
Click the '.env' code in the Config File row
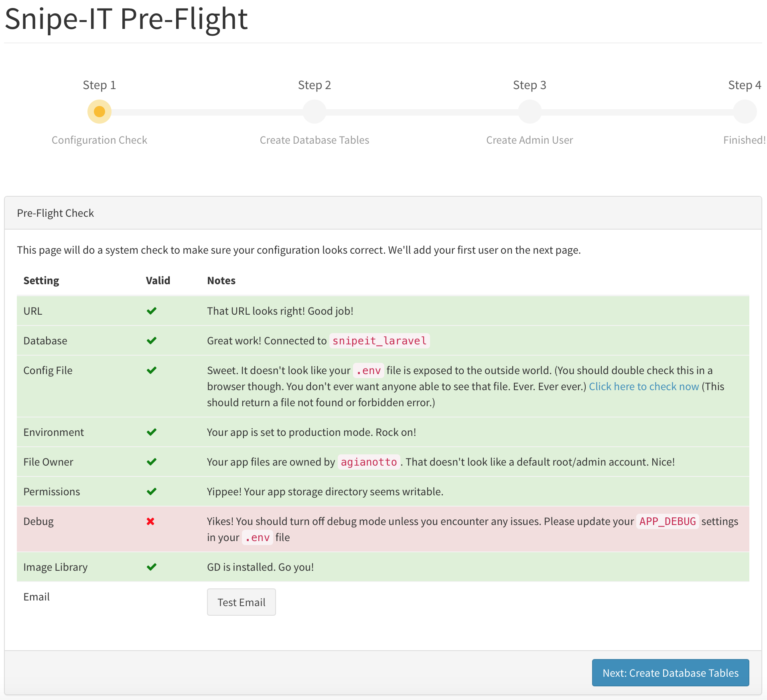[369, 370]
